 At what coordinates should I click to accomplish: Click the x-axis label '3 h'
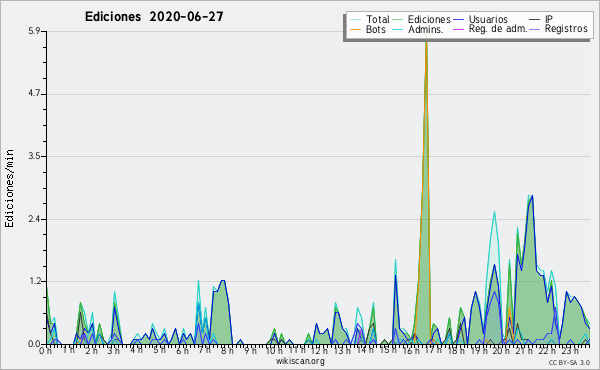click(113, 350)
